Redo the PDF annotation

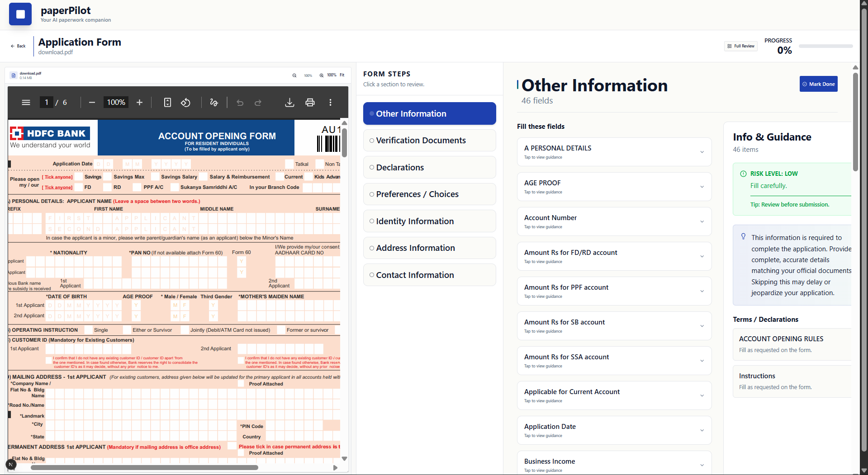pyautogui.click(x=258, y=103)
